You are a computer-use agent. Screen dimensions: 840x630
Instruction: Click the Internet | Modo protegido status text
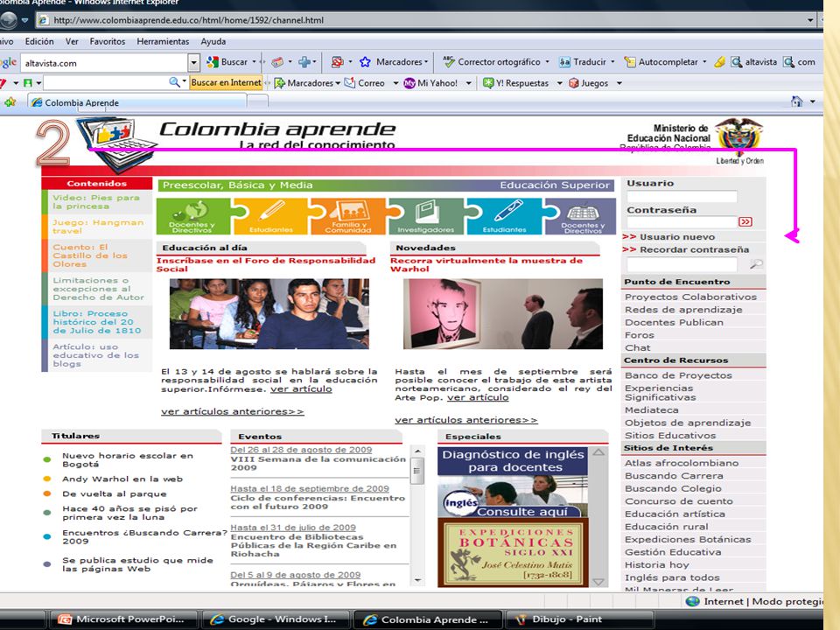[x=763, y=602]
